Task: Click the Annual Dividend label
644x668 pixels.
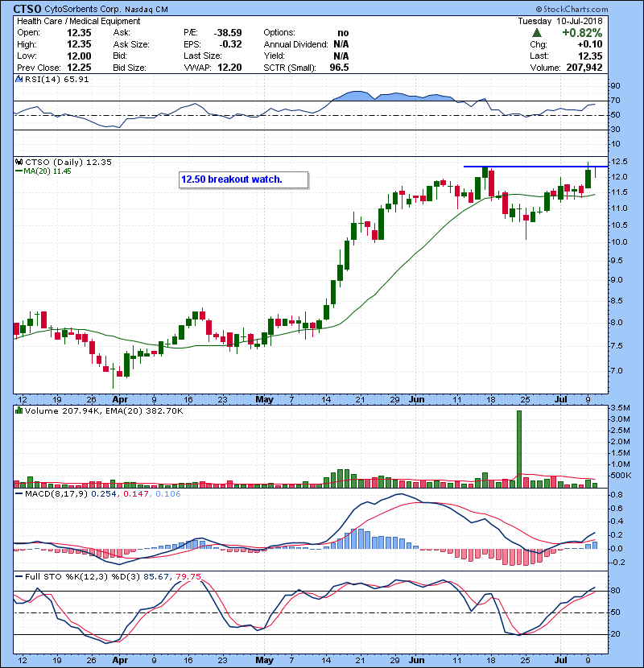Action: pyautogui.click(x=295, y=44)
